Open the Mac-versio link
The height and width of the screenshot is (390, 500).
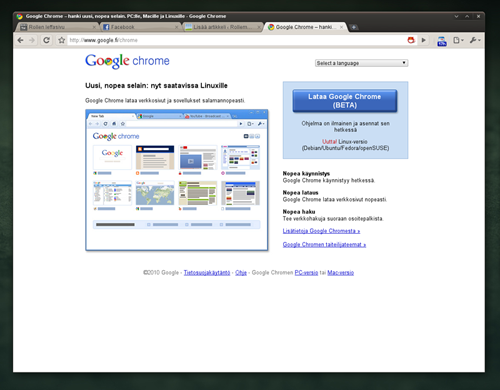point(341,273)
